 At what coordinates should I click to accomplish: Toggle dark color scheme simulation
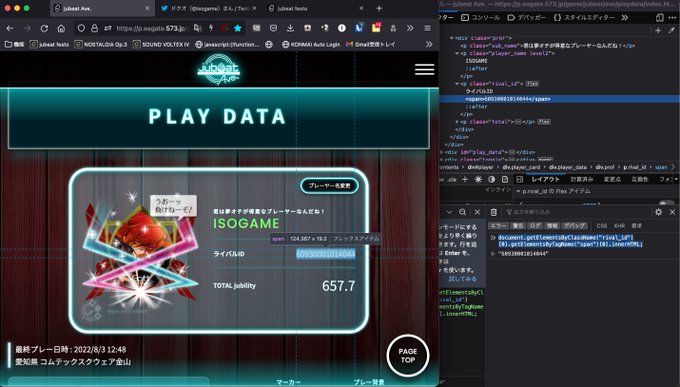(x=491, y=179)
